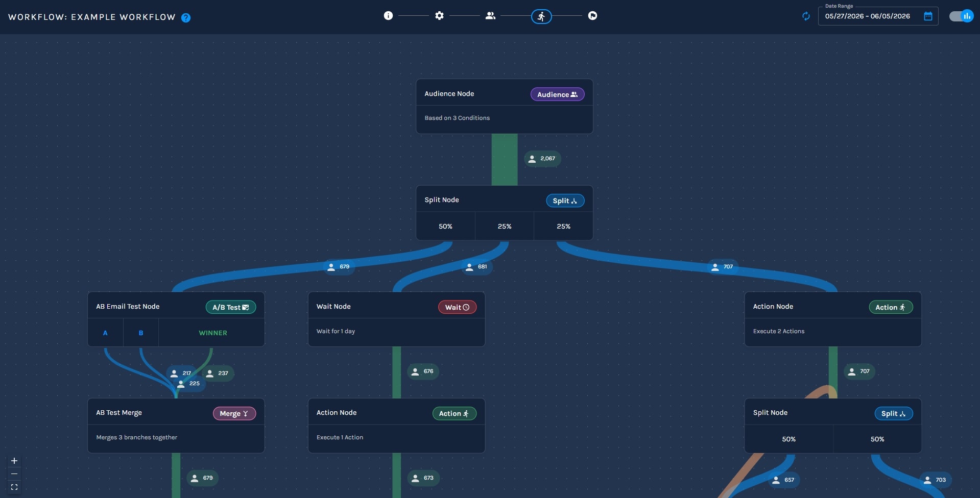The height and width of the screenshot is (498, 980).
Task: Select right 50% of lower Split Node
Action: pyautogui.click(x=877, y=439)
